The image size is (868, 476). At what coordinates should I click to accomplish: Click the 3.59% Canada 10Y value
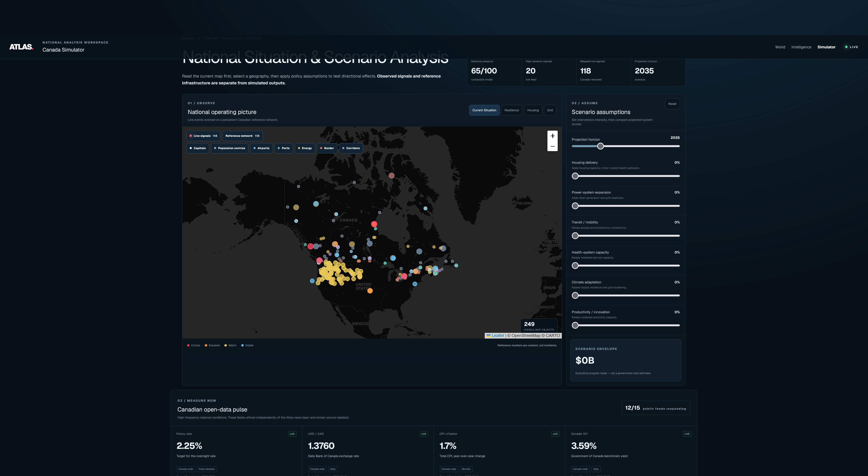(584, 446)
